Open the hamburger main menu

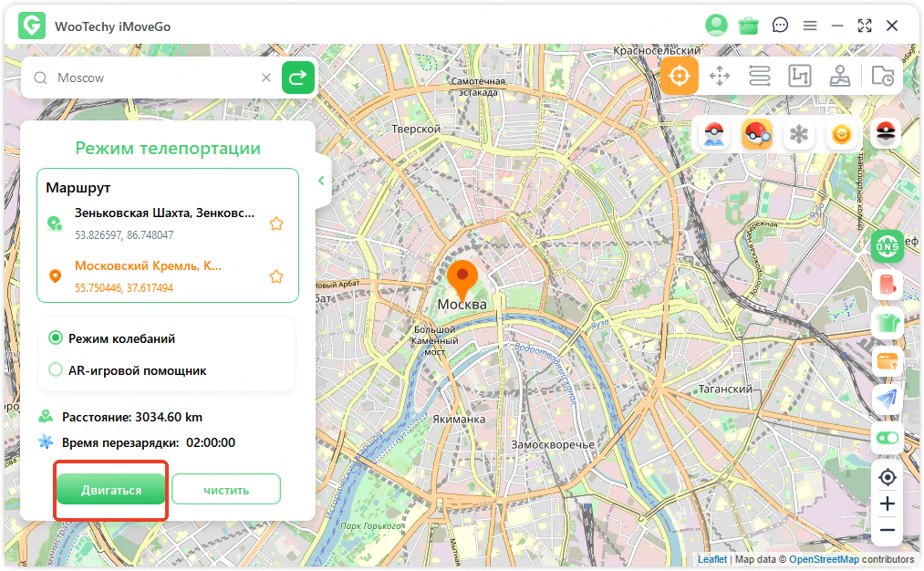[x=809, y=26]
